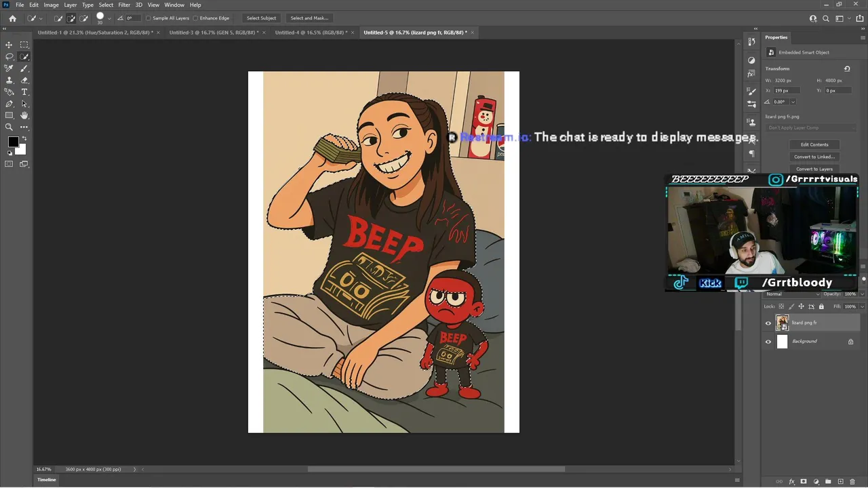Delete the selected layer
Screen dimensions: 868x488
pyautogui.click(x=852, y=482)
